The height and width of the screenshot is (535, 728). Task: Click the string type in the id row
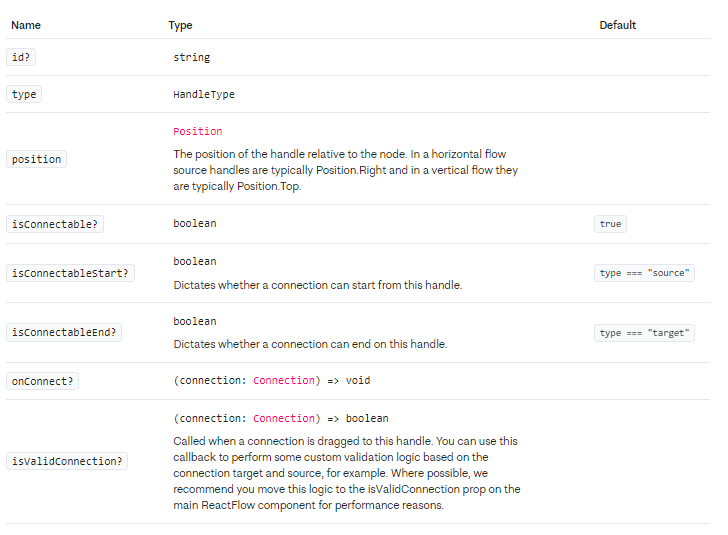pyautogui.click(x=191, y=57)
